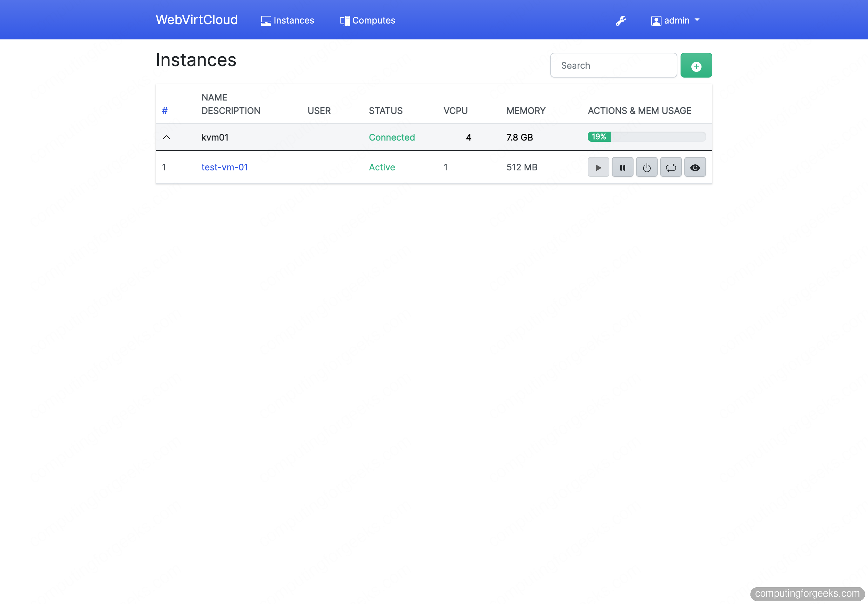Click the VCPU column header
The height and width of the screenshot is (604, 868).
point(456,110)
